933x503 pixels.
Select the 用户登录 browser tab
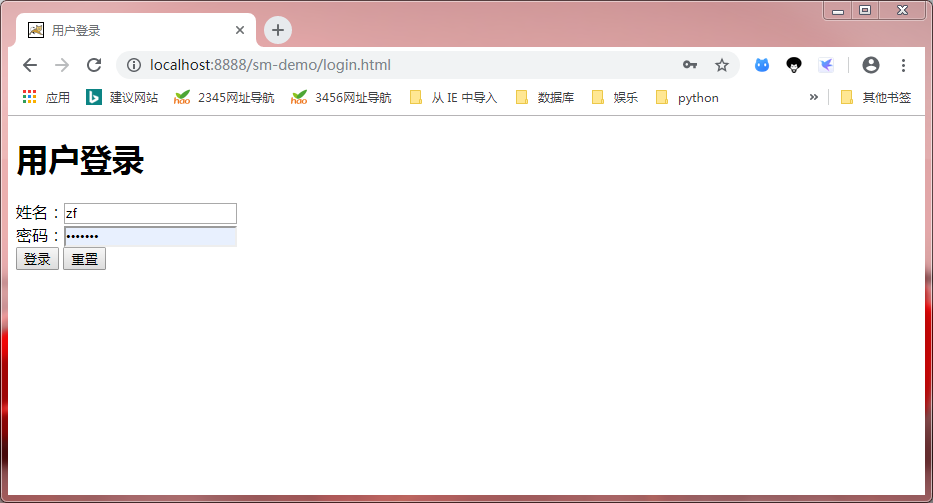[x=136, y=30]
